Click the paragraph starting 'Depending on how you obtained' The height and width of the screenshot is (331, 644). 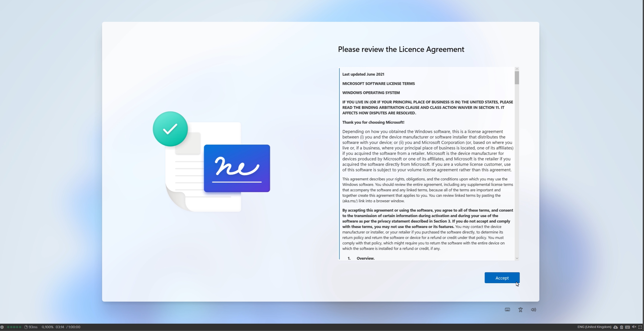tap(428, 151)
